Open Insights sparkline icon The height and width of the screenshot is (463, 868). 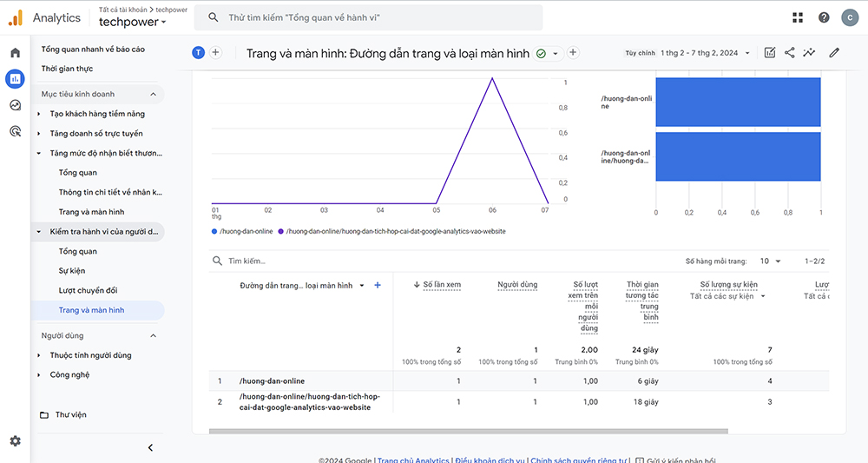tap(810, 53)
